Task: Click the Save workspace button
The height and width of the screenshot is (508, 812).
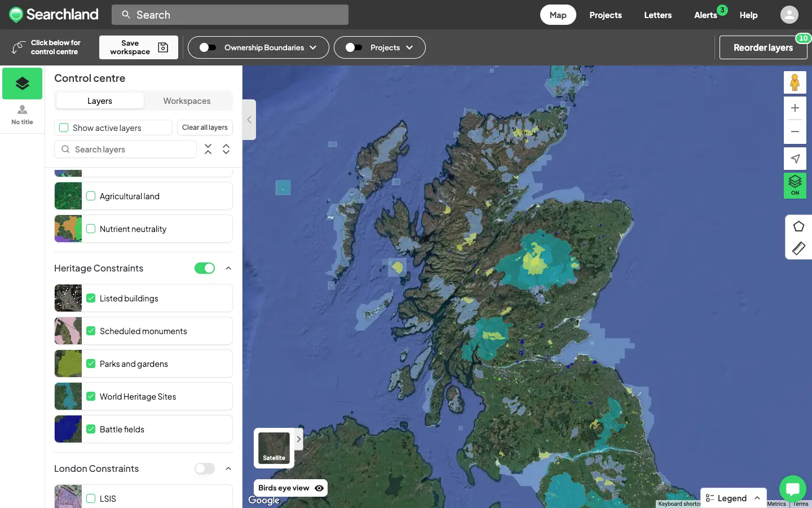Action: (x=138, y=47)
